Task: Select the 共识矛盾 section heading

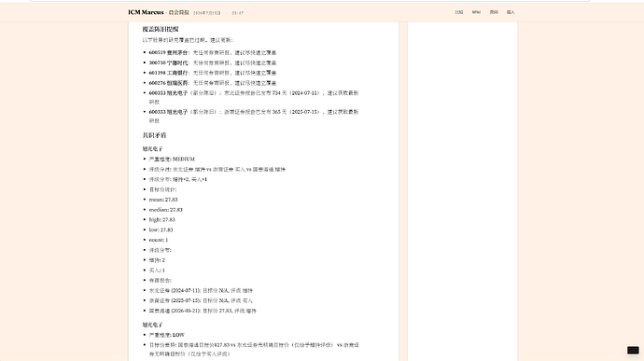Action: (154, 135)
